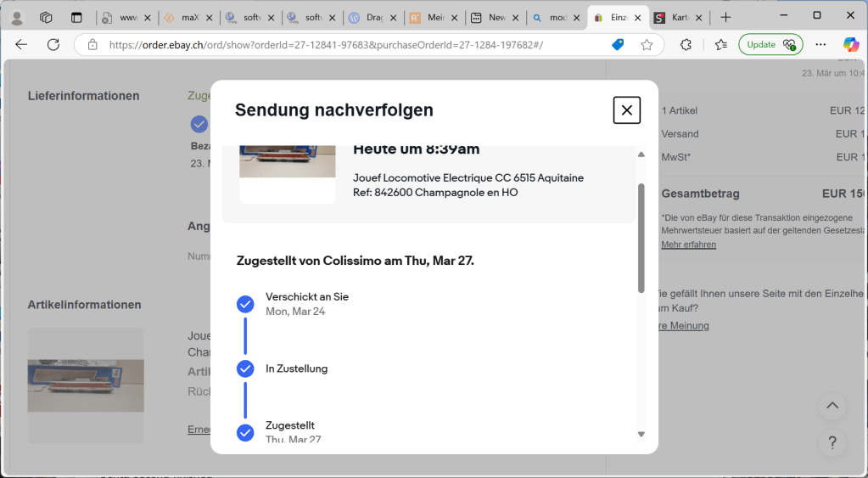868x478 pixels.
Task: Open the Settings and more ellipsis menu
Action: click(820, 45)
